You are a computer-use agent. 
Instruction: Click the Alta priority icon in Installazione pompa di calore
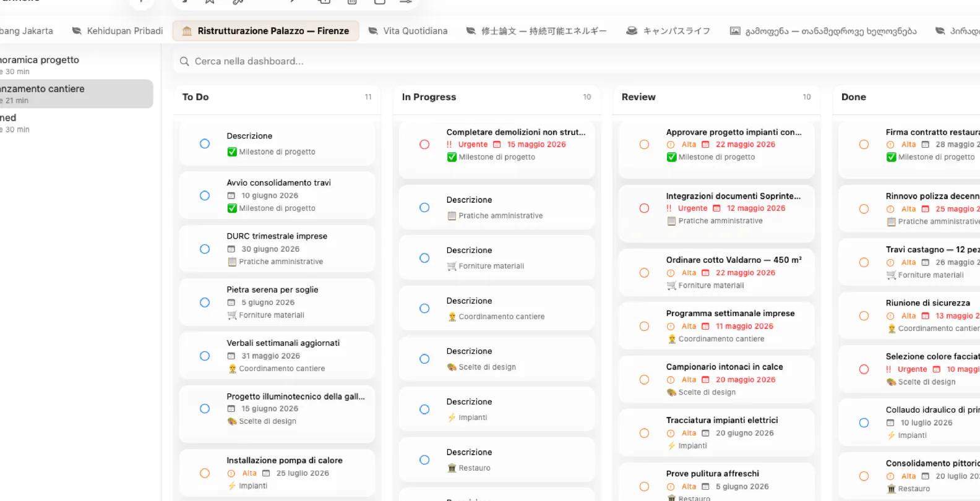coord(231,473)
